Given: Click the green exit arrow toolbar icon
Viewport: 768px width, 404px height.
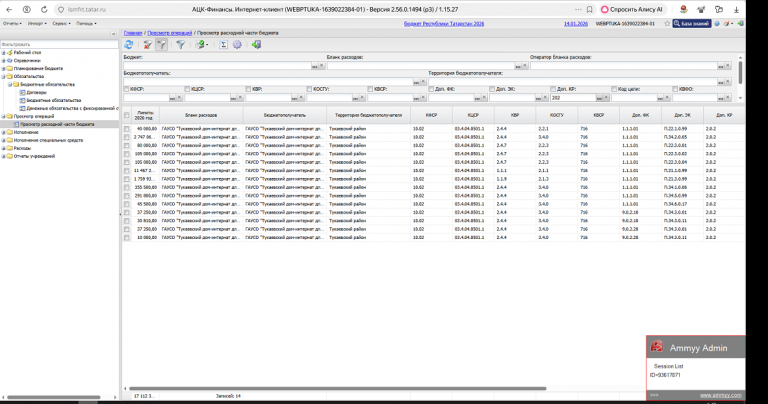Looking at the screenshot, I should (x=256, y=45).
